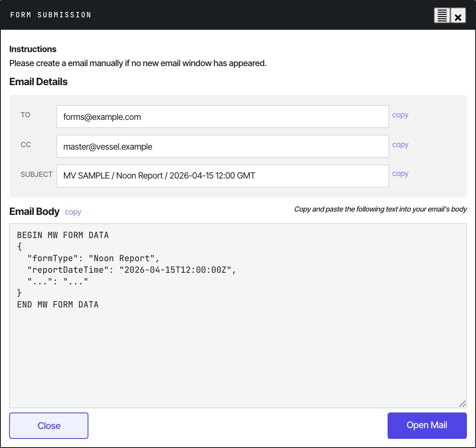Click the Instructions heading
Screen dimensions: 476x448
pyautogui.click(x=33, y=49)
